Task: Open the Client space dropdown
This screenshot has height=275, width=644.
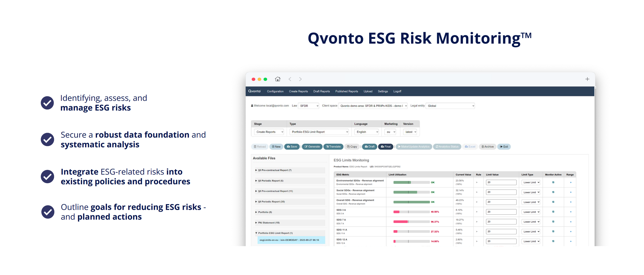Action: pos(373,106)
